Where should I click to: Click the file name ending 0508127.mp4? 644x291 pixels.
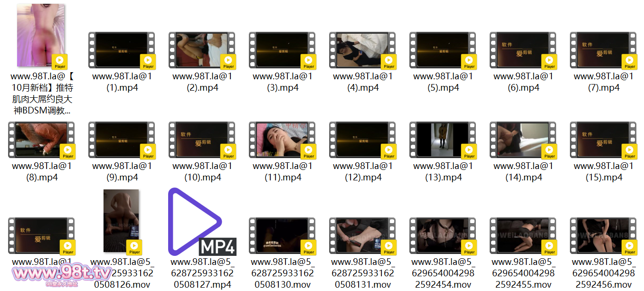[x=202, y=273]
